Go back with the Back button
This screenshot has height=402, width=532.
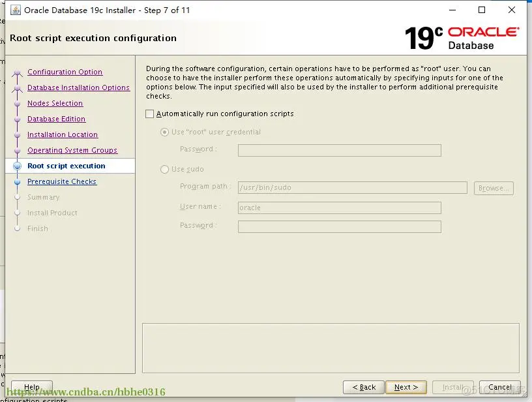click(364, 387)
